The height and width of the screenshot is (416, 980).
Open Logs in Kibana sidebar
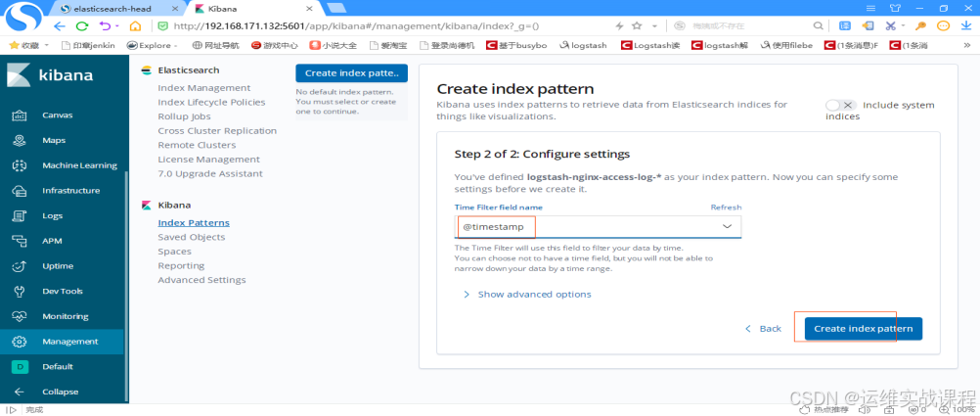(53, 215)
